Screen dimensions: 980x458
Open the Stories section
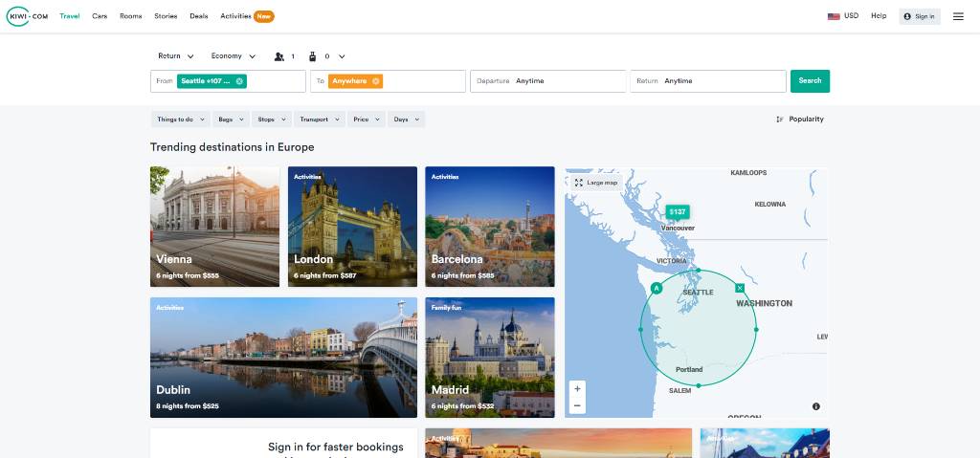[166, 16]
